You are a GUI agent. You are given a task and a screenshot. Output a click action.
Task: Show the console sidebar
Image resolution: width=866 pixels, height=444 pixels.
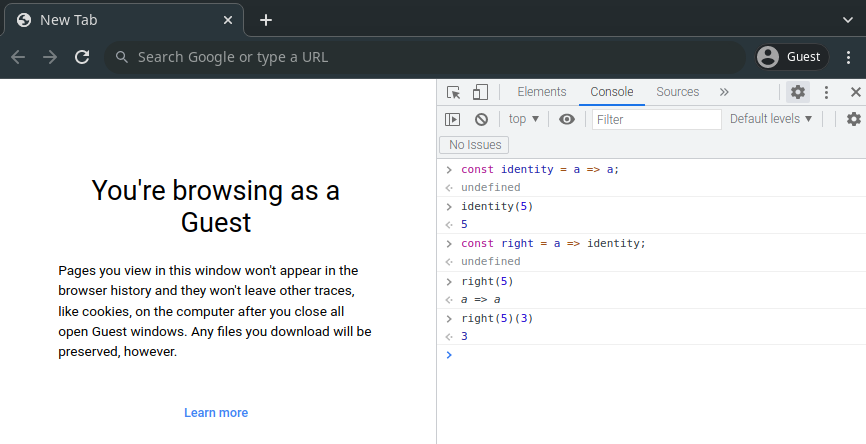click(x=452, y=119)
